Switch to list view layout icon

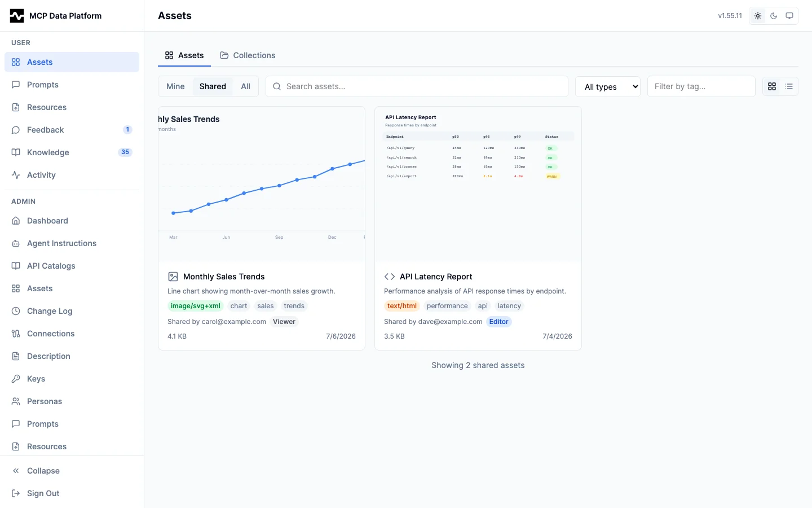pos(789,86)
